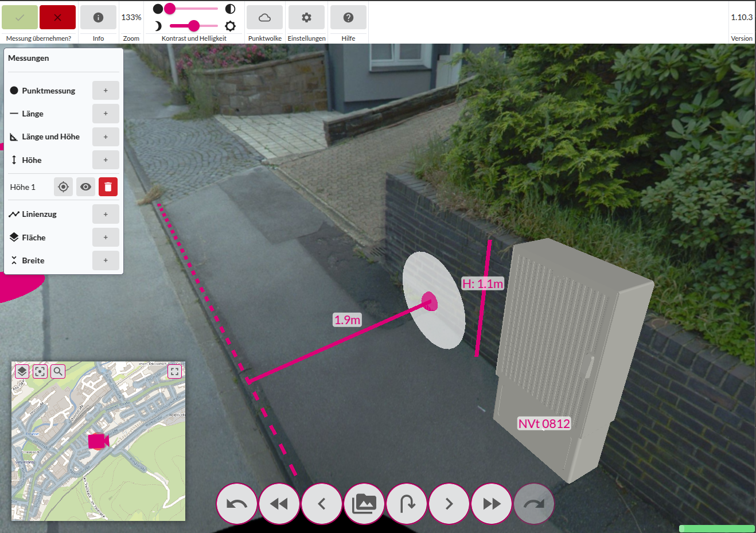The height and width of the screenshot is (533, 756).
Task: Select the NVt 0812 cabinet label
Action: (x=544, y=424)
